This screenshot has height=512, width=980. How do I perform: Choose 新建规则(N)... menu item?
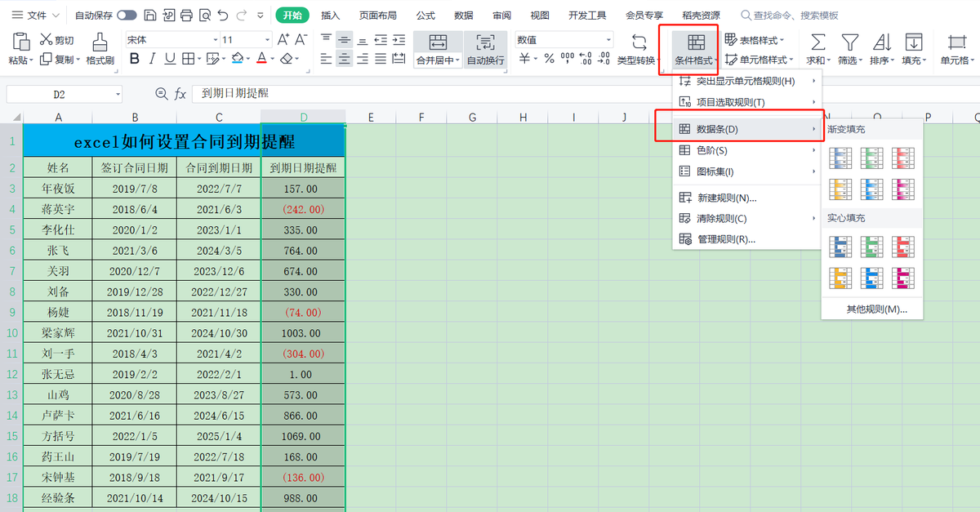[747, 198]
